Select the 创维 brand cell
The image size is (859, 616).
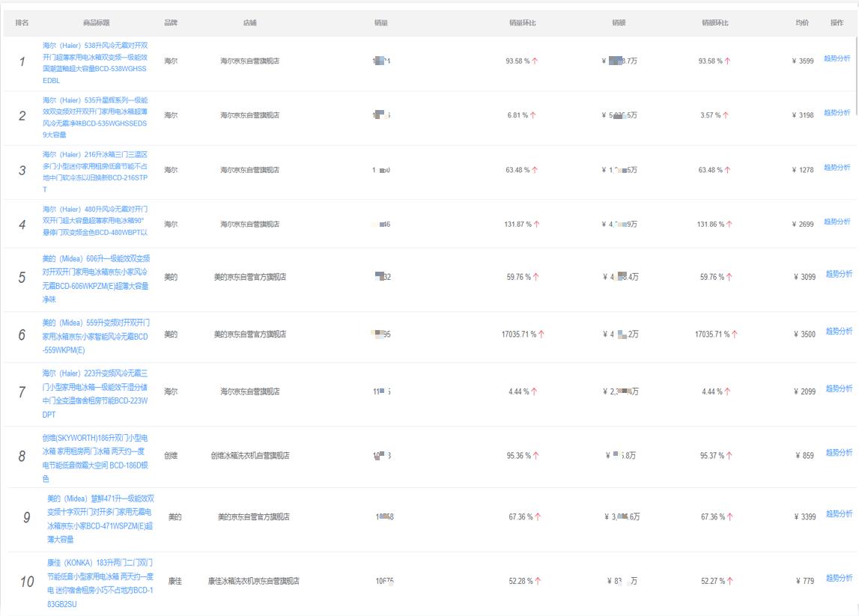(x=171, y=456)
